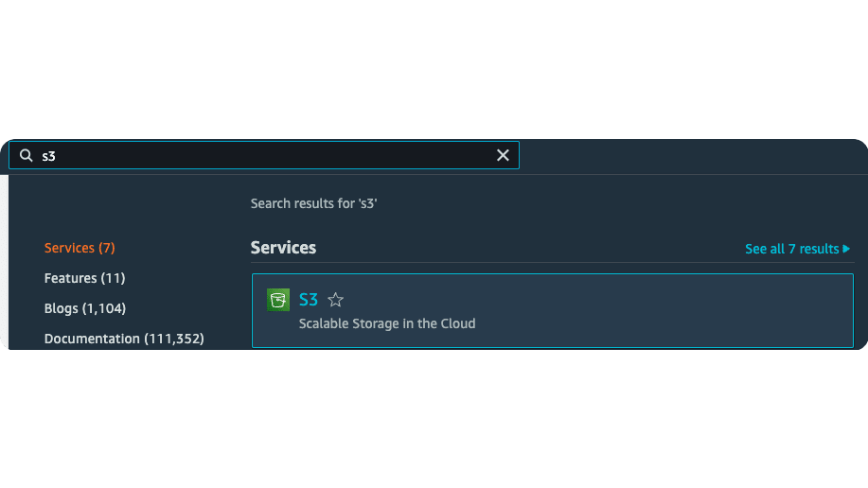Image resolution: width=868 pixels, height=488 pixels.
Task: Click the Search results for 's3' text
Action: point(314,203)
